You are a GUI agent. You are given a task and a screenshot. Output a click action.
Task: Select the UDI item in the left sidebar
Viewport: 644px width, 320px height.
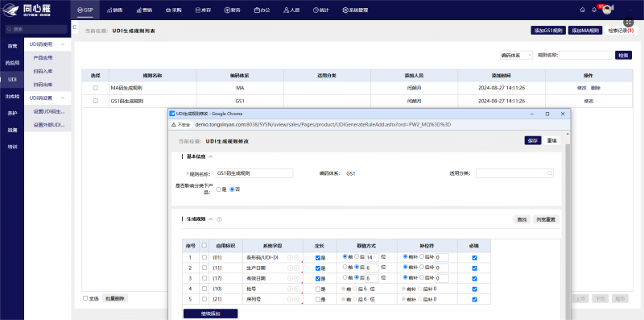[x=12, y=80]
